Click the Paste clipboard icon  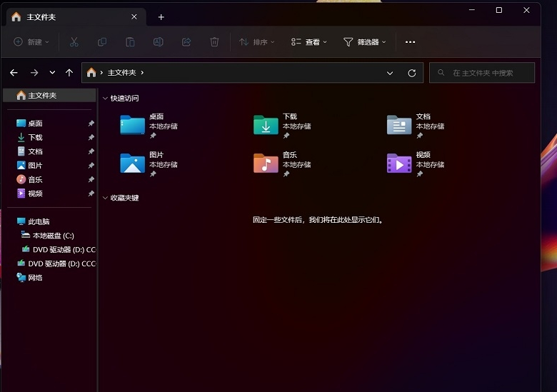click(130, 42)
